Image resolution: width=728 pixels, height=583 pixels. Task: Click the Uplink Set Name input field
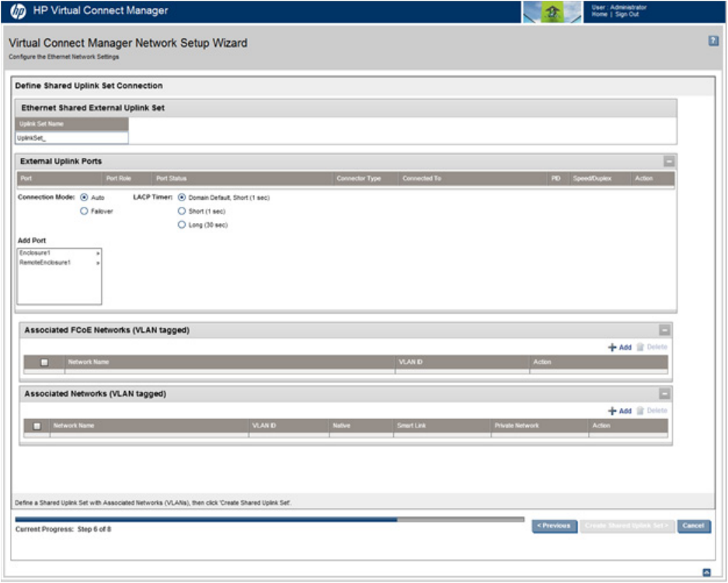point(72,138)
